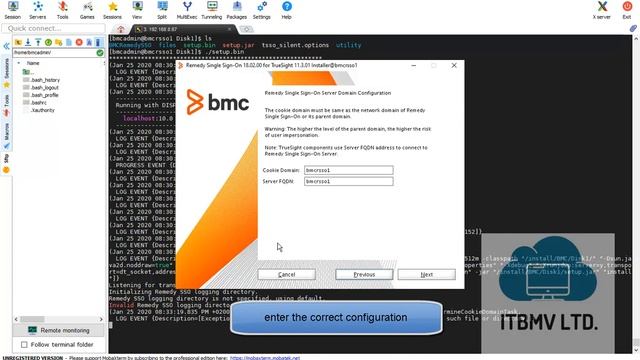
Task: Open the Sessions star toolbar button
Action: (112, 10)
